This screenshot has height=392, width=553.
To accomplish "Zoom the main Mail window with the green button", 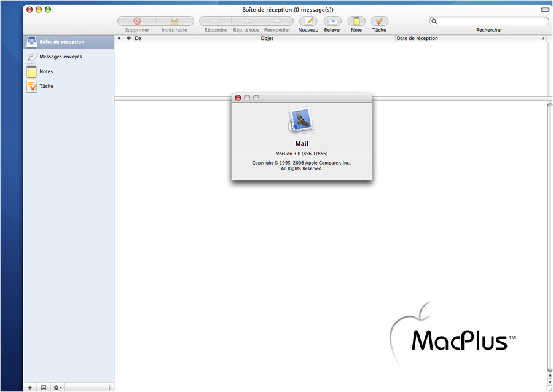I will (x=48, y=10).
